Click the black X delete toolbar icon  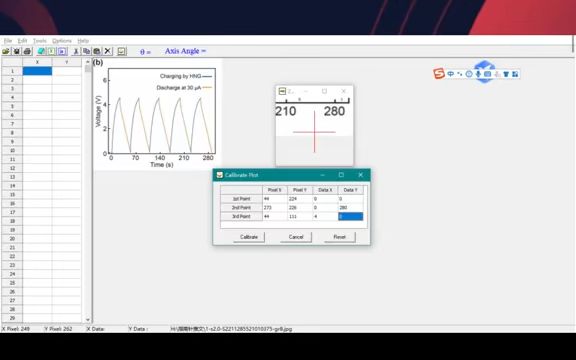[x=107, y=51]
